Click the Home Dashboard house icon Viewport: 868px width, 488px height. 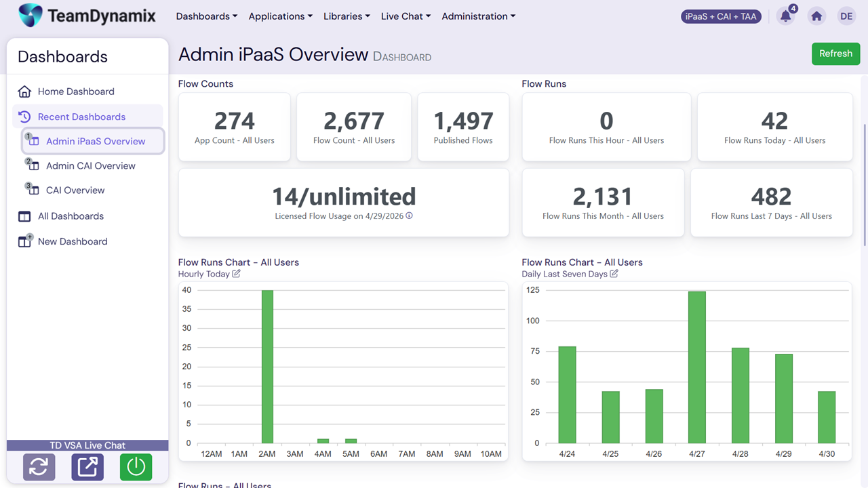point(24,91)
